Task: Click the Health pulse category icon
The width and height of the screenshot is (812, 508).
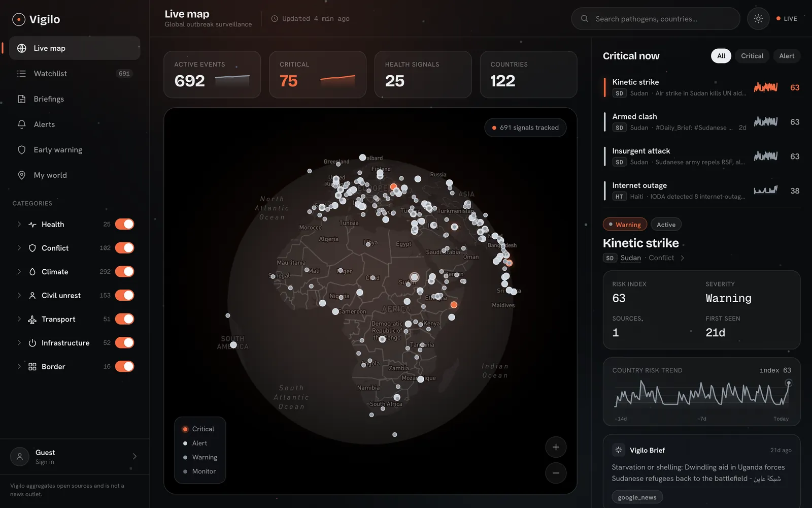Action: (32, 225)
